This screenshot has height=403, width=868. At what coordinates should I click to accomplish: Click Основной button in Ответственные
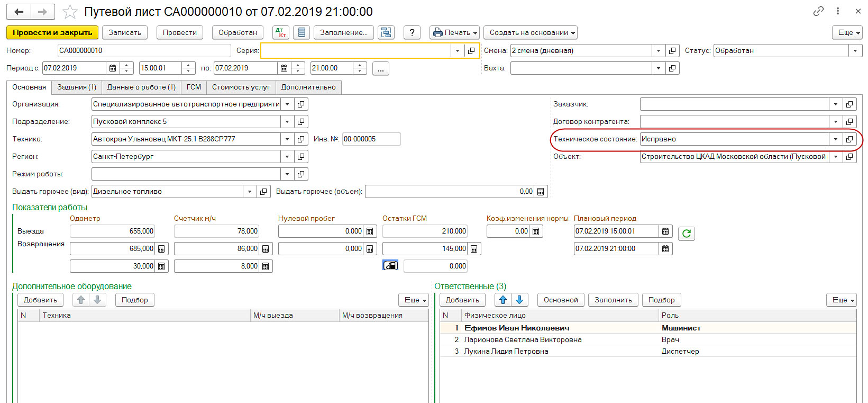click(561, 300)
